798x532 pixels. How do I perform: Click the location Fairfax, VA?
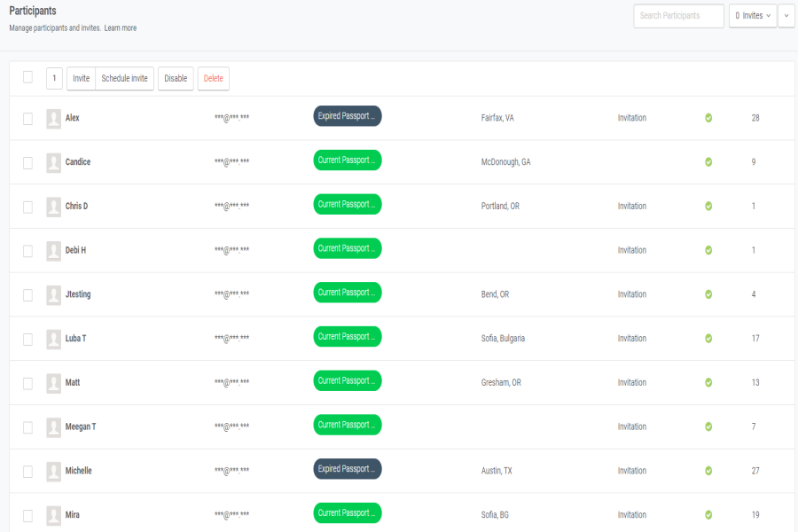click(497, 118)
